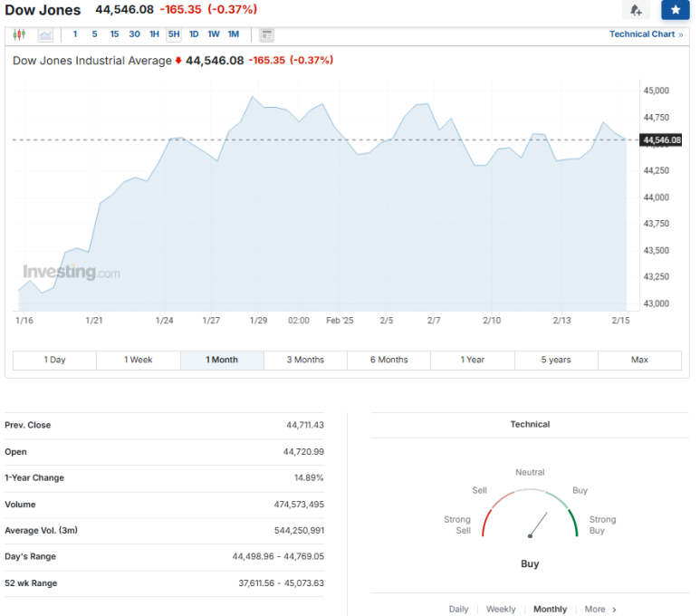Show Weekly technical summary
Screen dimensions: 700x616
pos(501,610)
